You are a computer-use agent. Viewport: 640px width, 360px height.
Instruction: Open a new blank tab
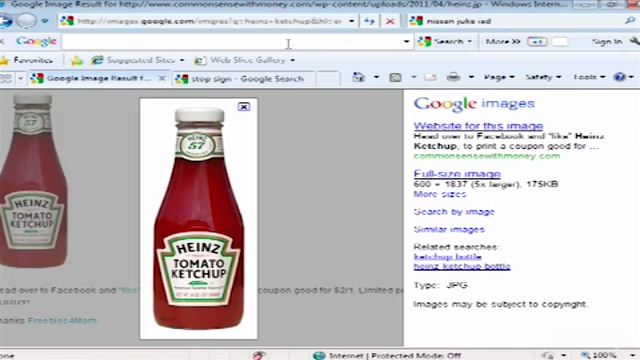pos(328,78)
